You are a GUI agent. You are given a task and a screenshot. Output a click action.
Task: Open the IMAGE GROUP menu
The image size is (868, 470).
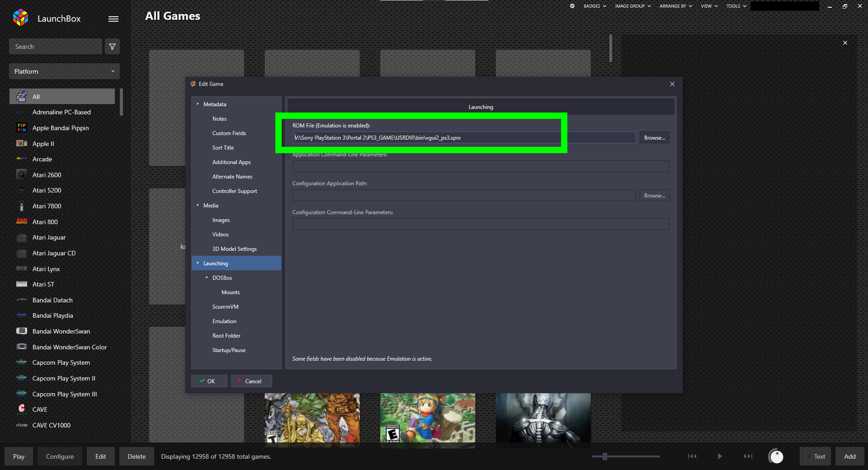(x=633, y=6)
